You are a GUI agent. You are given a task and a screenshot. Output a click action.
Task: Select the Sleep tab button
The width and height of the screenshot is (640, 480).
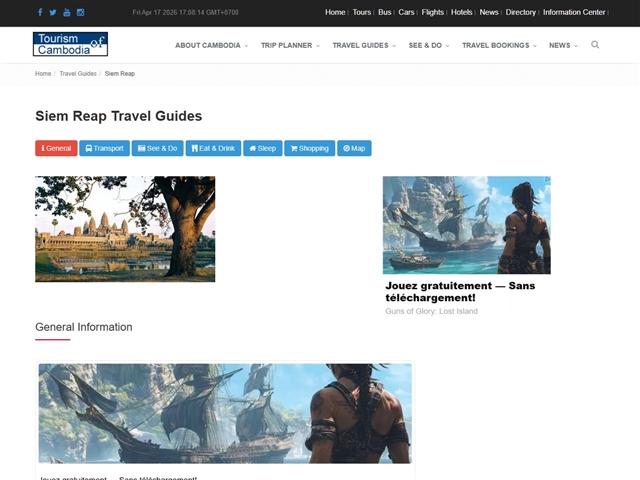point(263,148)
